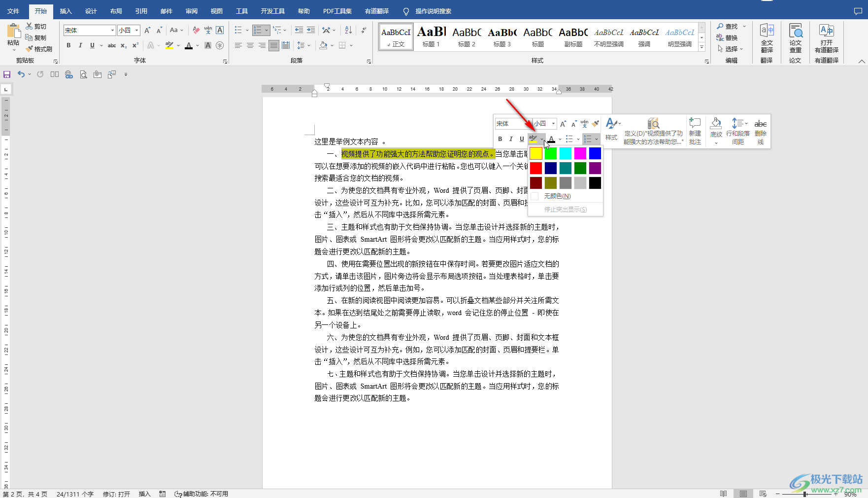Open mini toolbar font size 小四 dropdown
Screen dimensions: 868x498
coord(554,124)
